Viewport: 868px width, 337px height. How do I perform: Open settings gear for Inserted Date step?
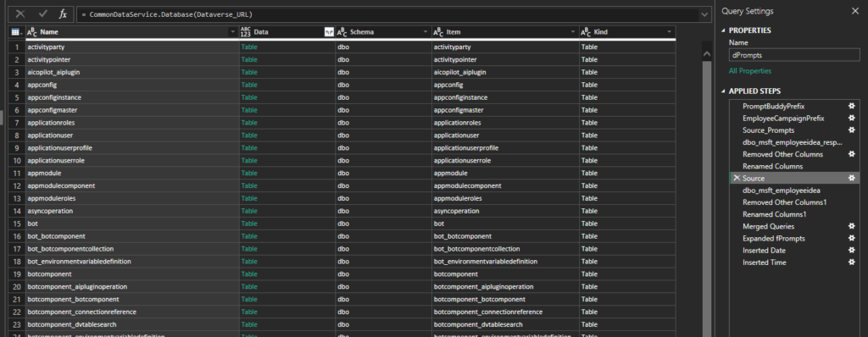click(x=852, y=250)
